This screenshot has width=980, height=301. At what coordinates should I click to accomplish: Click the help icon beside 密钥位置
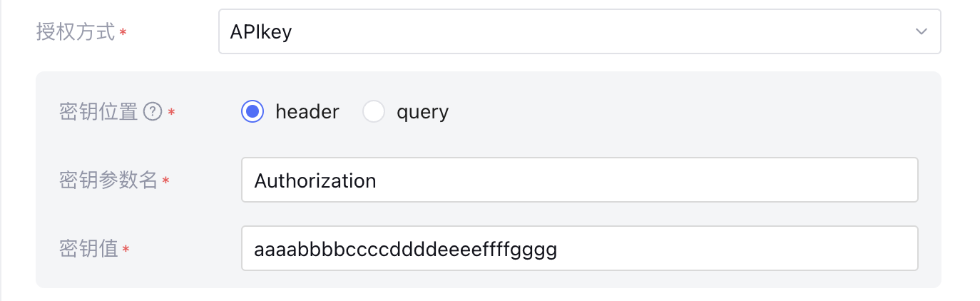153,112
